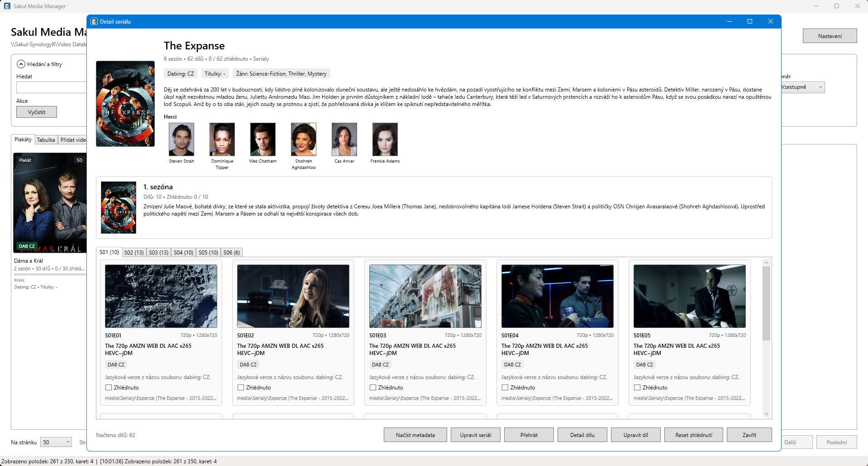Switch to the S04 (10) season tab
Viewport: 868px width, 466px height.
coord(184,253)
